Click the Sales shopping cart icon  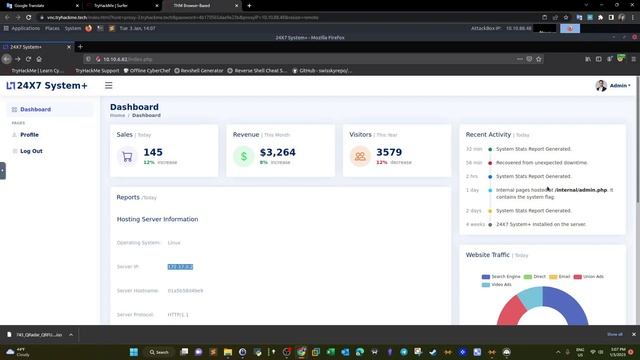(x=127, y=156)
